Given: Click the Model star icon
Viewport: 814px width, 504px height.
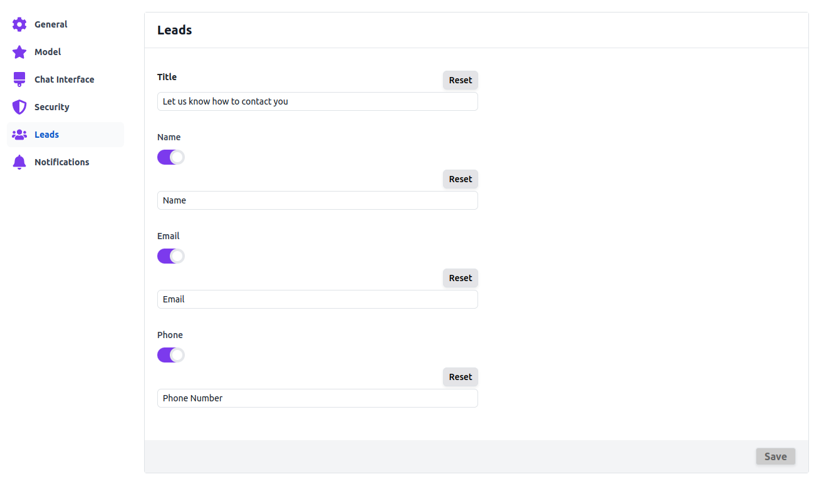Looking at the screenshot, I should 19,52.
